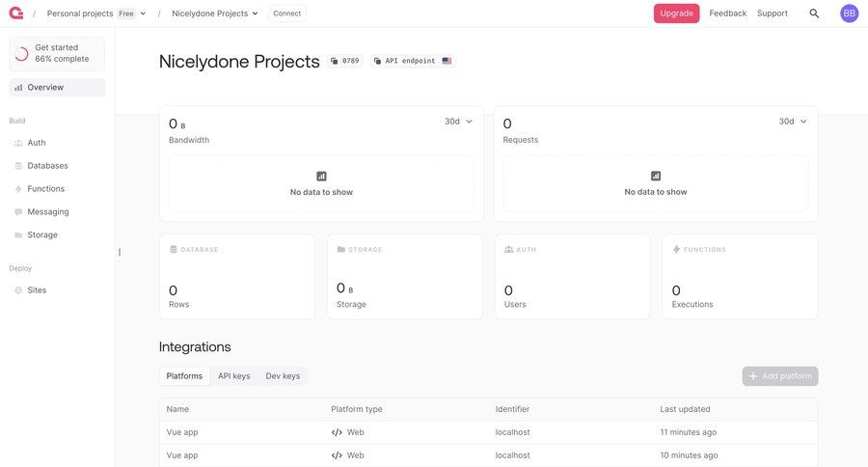Click the Auth sidebar icon
Image resolution: width=868 pixels, height=467 pixels.
coord(18,143)
